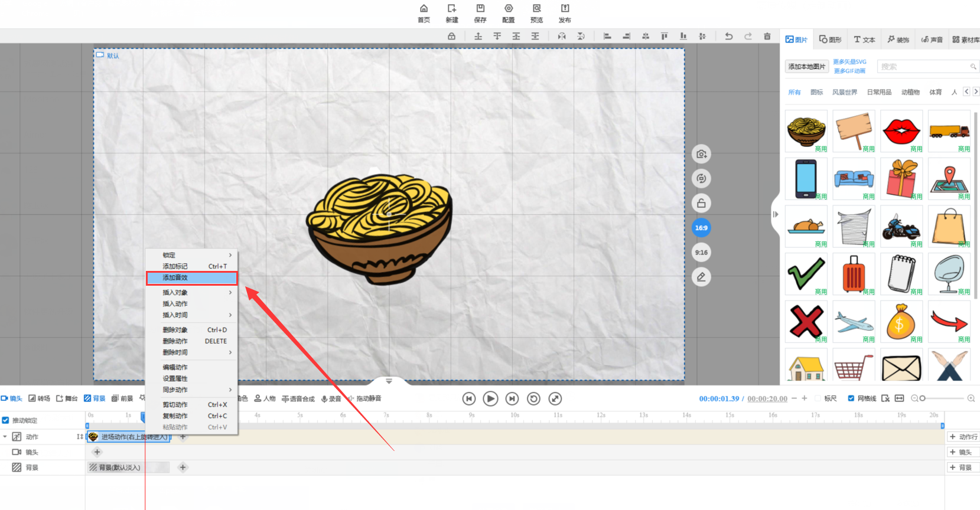Click the trash delete icon in toolbar
Image resolution: width=980 pixels, height=510 pixels.
pyautogui.click(x=767, y=36)
